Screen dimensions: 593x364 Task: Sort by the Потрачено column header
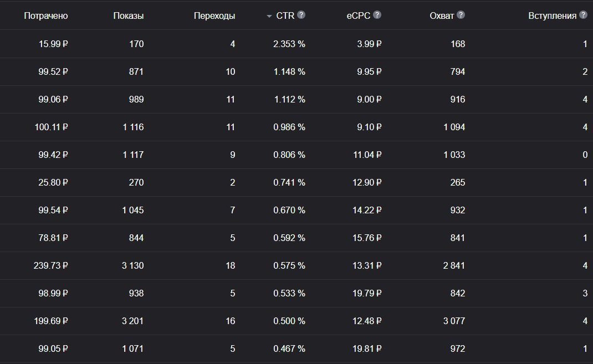point(46,16)
